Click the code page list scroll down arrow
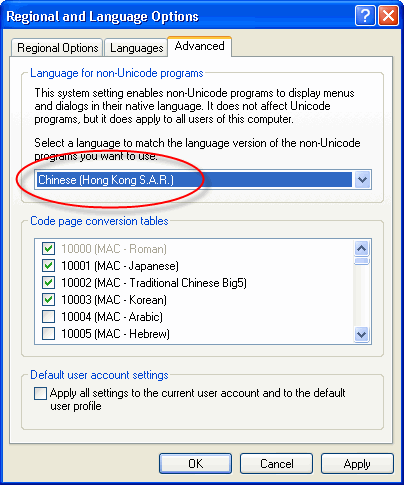The width and height of the screenshot is (404, 485). pos(362,334)
